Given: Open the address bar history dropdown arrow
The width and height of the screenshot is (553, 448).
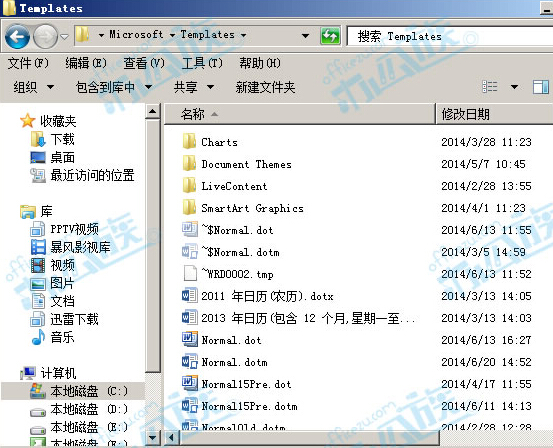Looking at the screenshot, I should pyautogui.click(x=305, y=36).
